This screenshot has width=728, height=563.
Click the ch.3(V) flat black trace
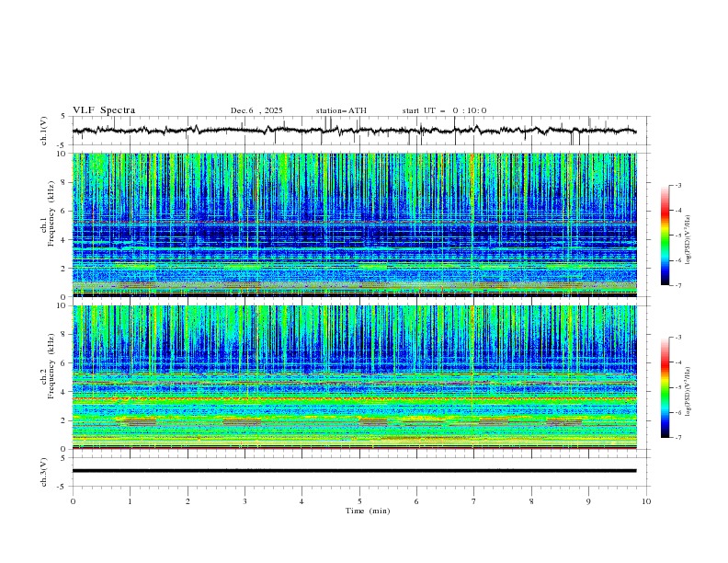point(354,471)
